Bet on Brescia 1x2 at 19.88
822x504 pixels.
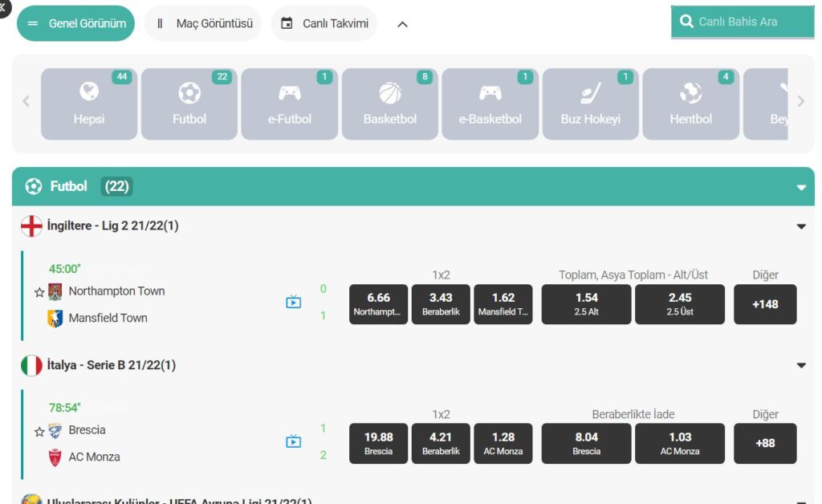click(379, 443)
